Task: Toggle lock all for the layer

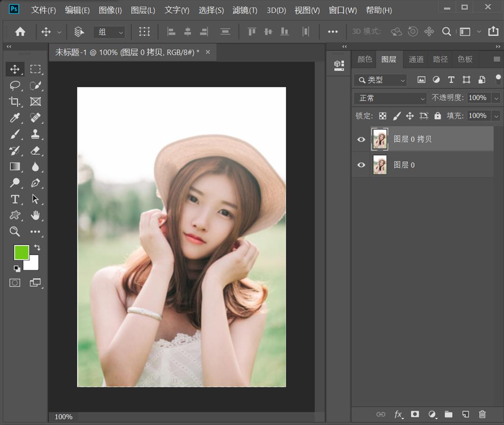Action: (437, 116)
